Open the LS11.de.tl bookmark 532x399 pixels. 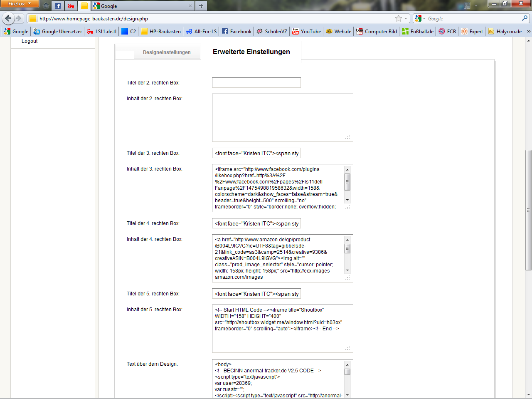click(102, 31)
